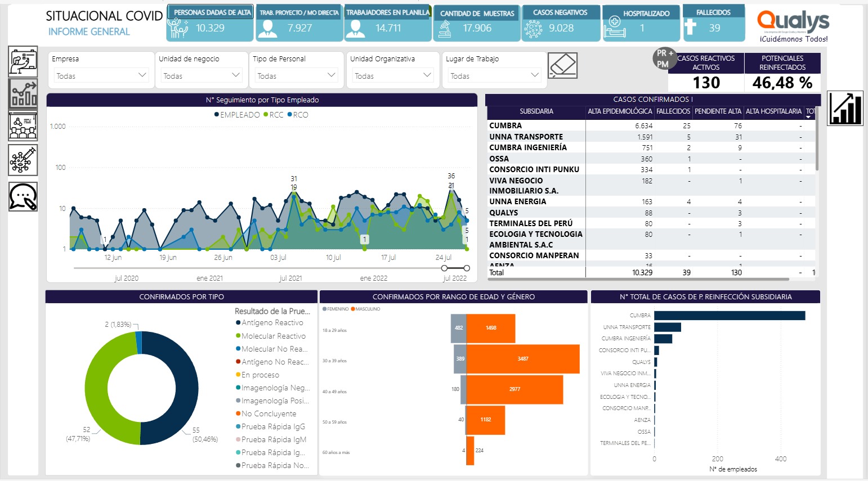Click the right handle of timeline range slider

point(467,268)
